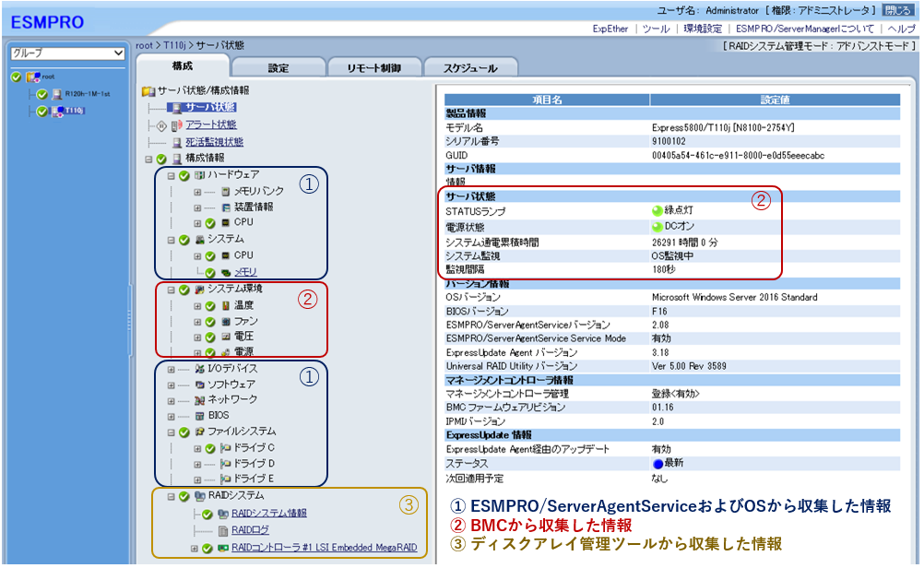
Task: Open RAIDコントローラ #1 LSI Embedded MegaRAID
Action: point(324,548)
